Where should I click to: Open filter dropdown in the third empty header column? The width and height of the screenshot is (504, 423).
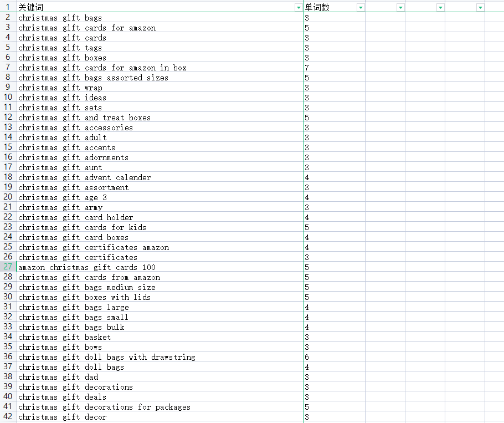480,7
